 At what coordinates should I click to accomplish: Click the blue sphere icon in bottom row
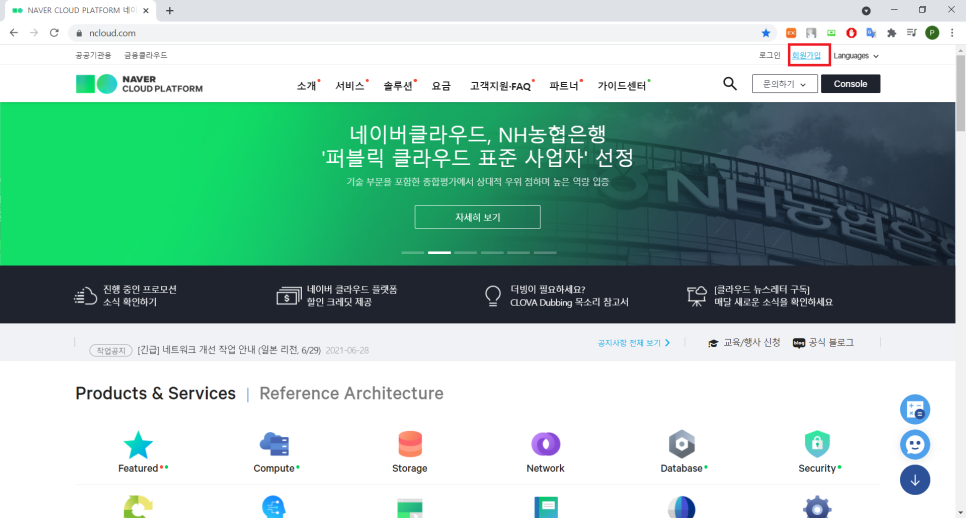click(x=681, y=508)
